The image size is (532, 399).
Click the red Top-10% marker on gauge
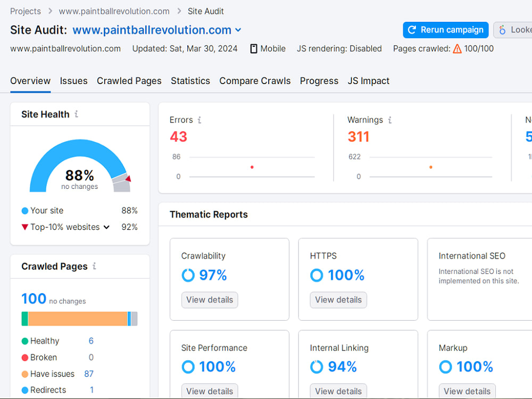click(128, 178)
